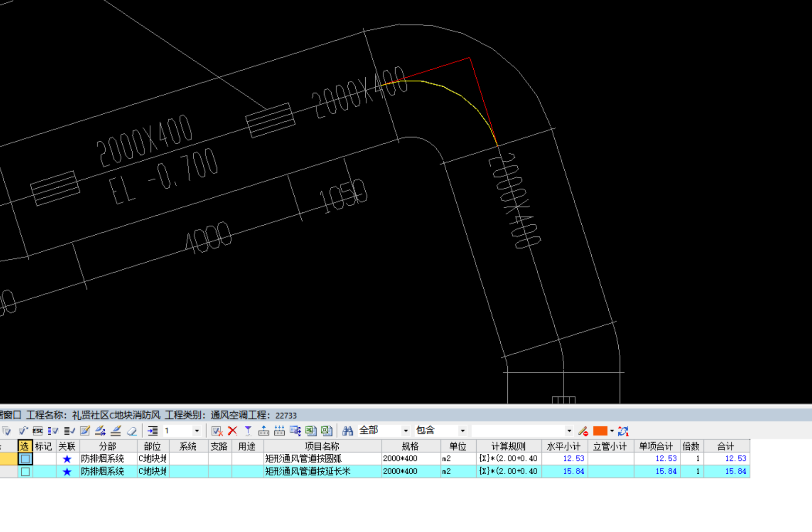Select cell 矩形通风管道按延长米
The width and height of the screenshot is (812, 532).
point(322,472)
